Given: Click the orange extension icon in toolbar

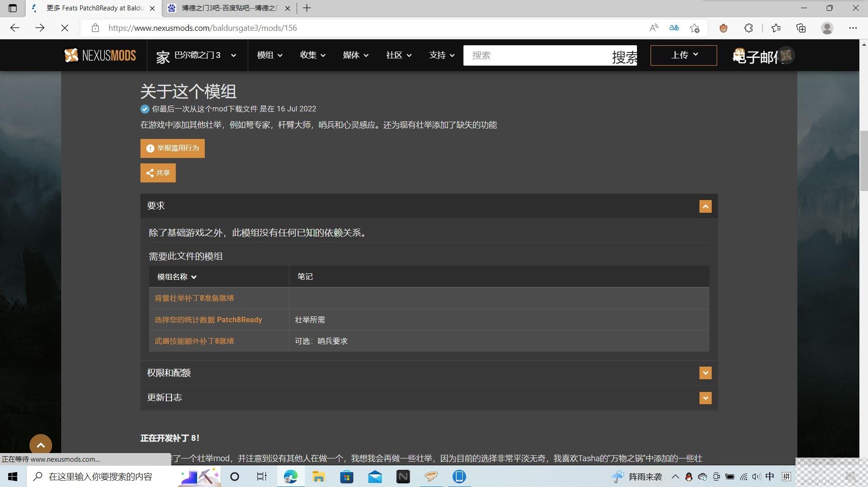Looking at the screenshot, I should click(723, 28).
